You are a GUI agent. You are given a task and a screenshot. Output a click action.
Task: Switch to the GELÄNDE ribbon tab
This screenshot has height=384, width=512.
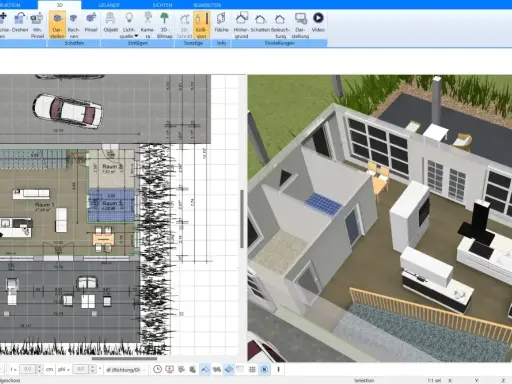109,5
